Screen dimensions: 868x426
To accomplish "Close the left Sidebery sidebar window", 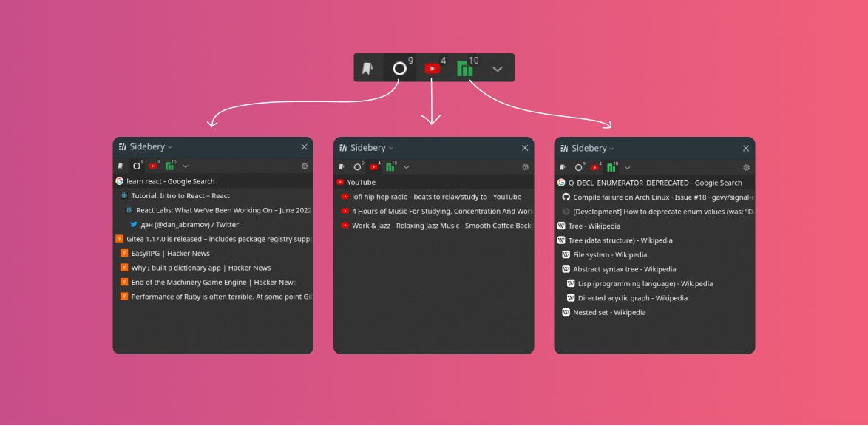I will tap(304, 146).
